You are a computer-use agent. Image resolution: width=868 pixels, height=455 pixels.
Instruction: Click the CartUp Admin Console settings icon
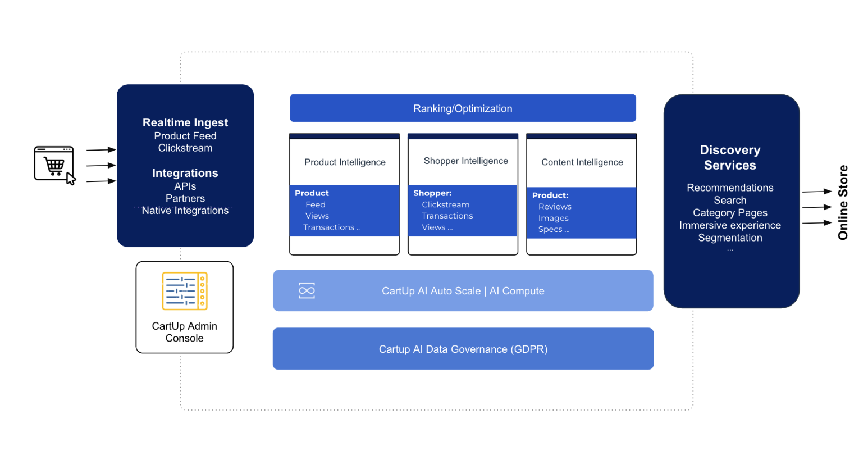185,291
